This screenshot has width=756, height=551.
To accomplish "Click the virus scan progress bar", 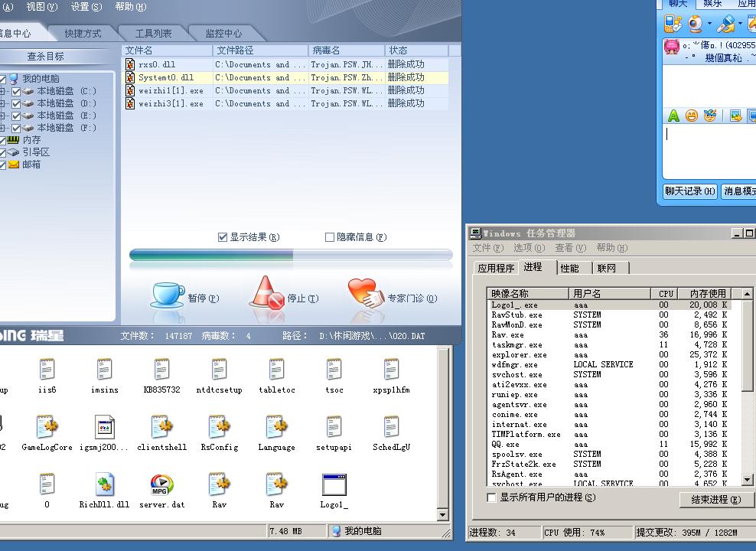I will pyautogui.click(x=291, y=255).
